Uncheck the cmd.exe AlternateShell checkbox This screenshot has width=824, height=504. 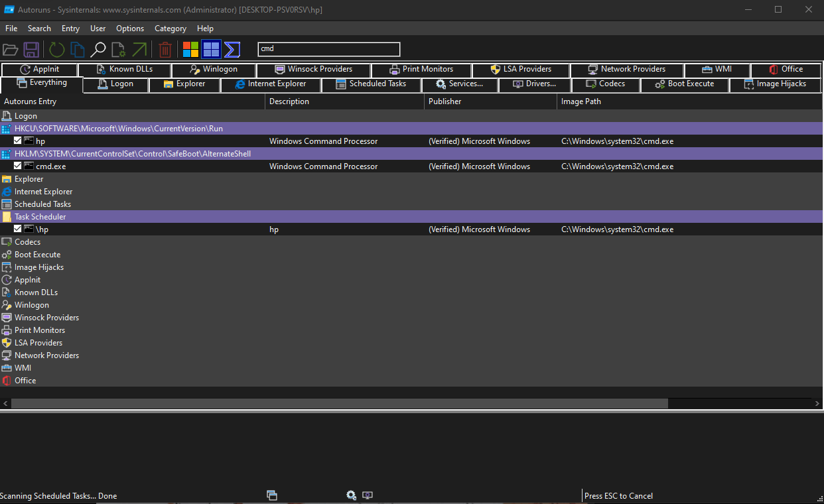(x=18, y=166)
